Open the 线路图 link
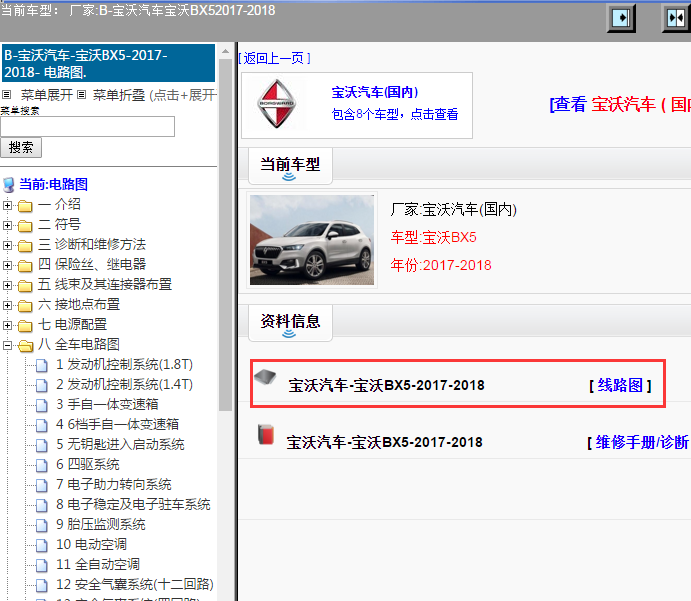The height and width of the screenshot is (601, 691). pyautogui.click(x=620, y=386)
